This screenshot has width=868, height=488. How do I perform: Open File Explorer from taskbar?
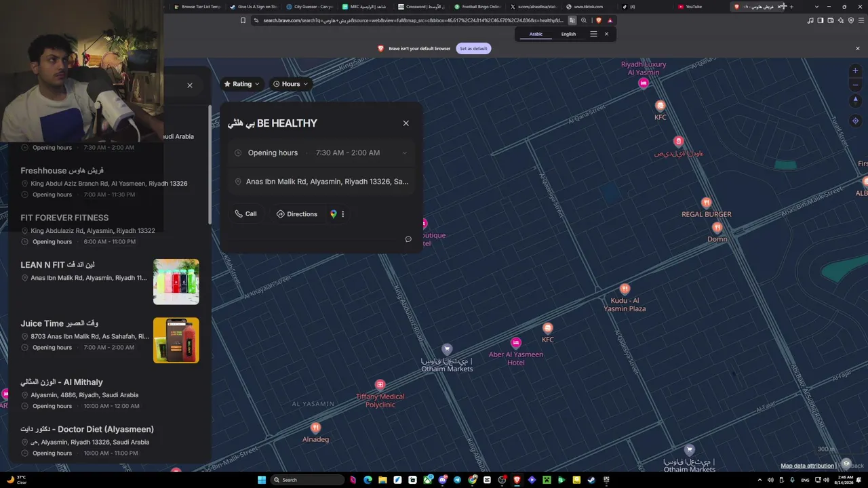tap(382, 480)
